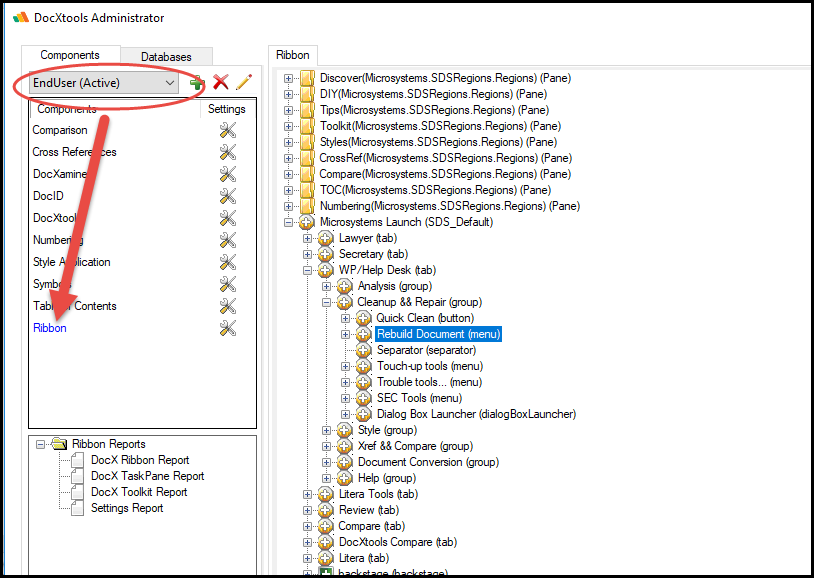Select DocX Ribbon Report in Ribbon Reports
This screenshot has width=814, height=578.
coord(140,460)
